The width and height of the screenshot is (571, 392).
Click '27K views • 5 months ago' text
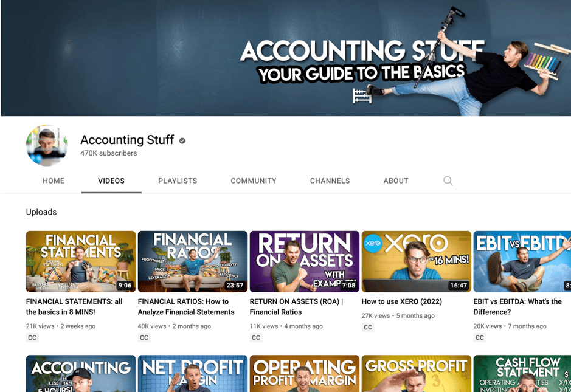pos(398,315)
